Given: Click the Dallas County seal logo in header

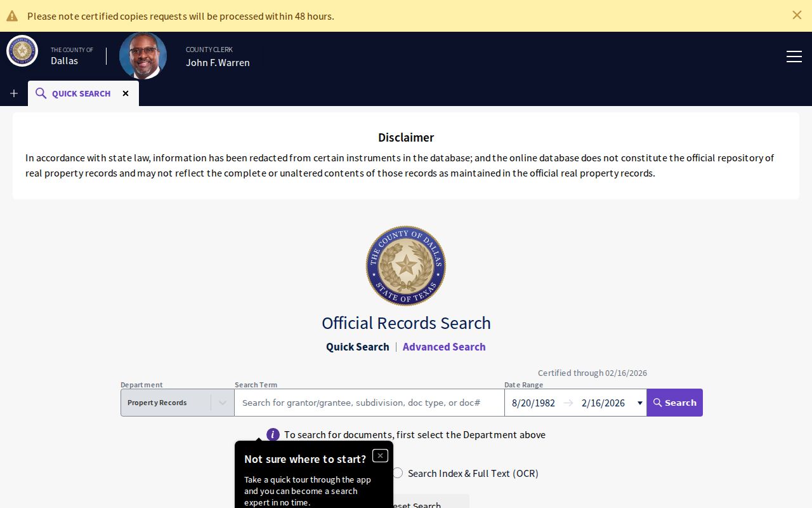Looking at the screenshot, I should click(x=22, y=51).
